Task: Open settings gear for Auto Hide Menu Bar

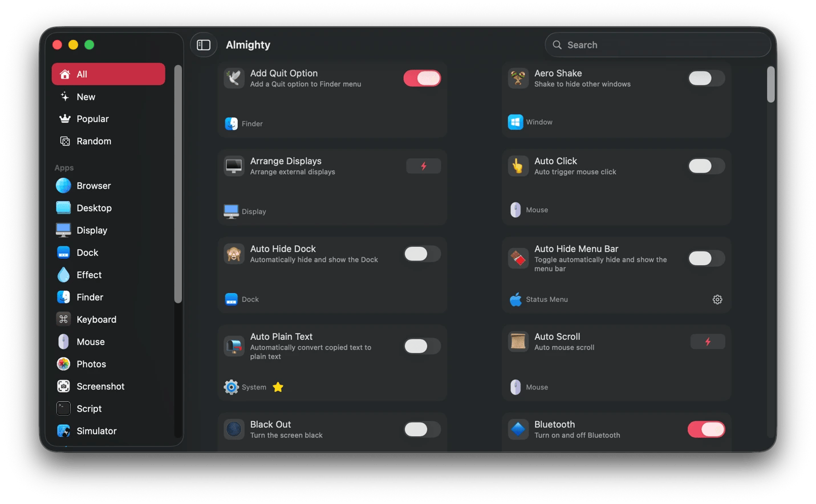Action: (x=717, y=299)
